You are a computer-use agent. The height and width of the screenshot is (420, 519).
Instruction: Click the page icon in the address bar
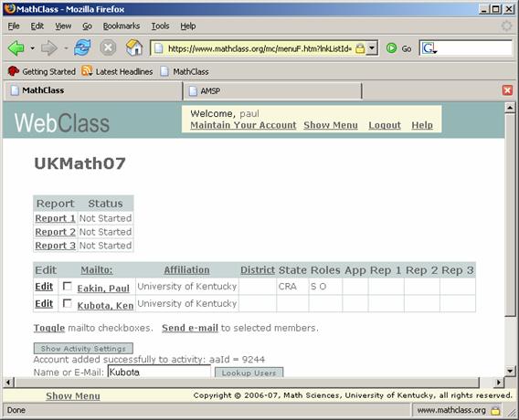click(159, 48)
